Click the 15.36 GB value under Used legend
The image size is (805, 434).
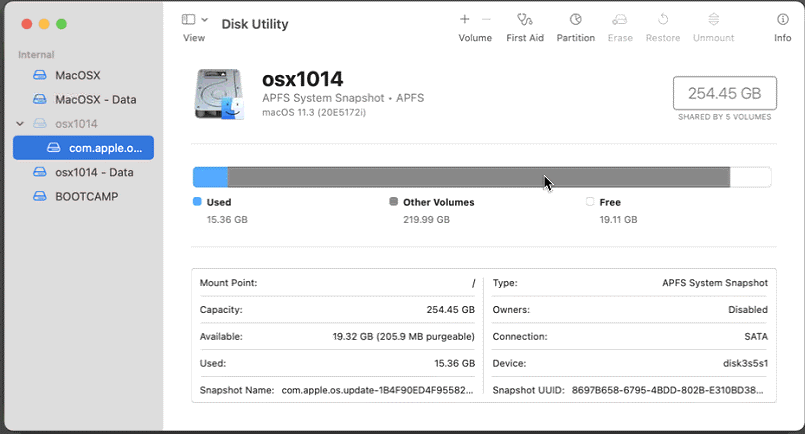(227, 220)
